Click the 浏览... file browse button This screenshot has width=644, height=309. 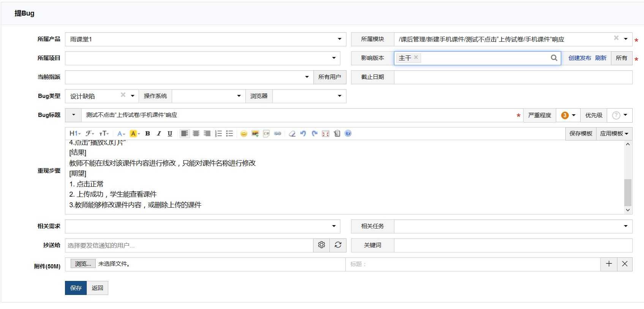[83, 264]
